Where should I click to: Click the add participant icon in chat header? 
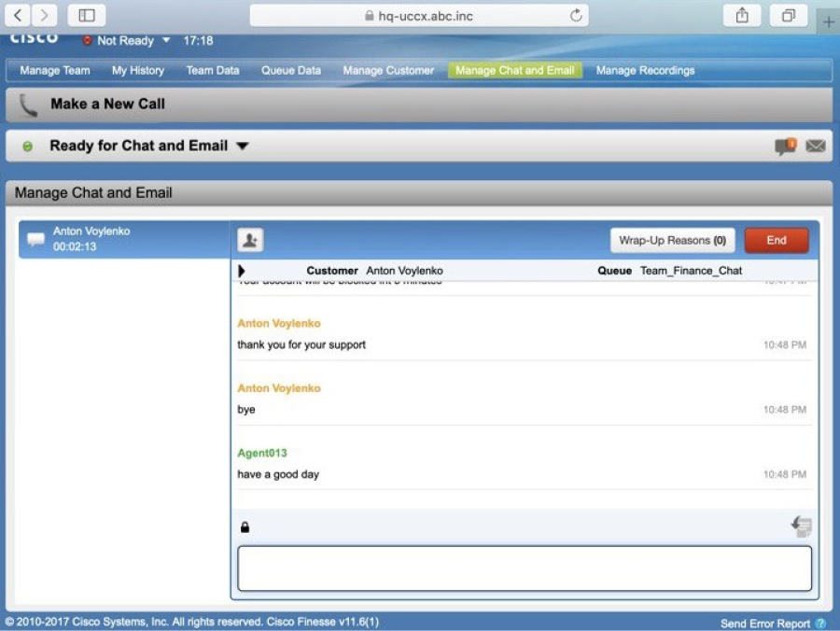pos(250,240)
